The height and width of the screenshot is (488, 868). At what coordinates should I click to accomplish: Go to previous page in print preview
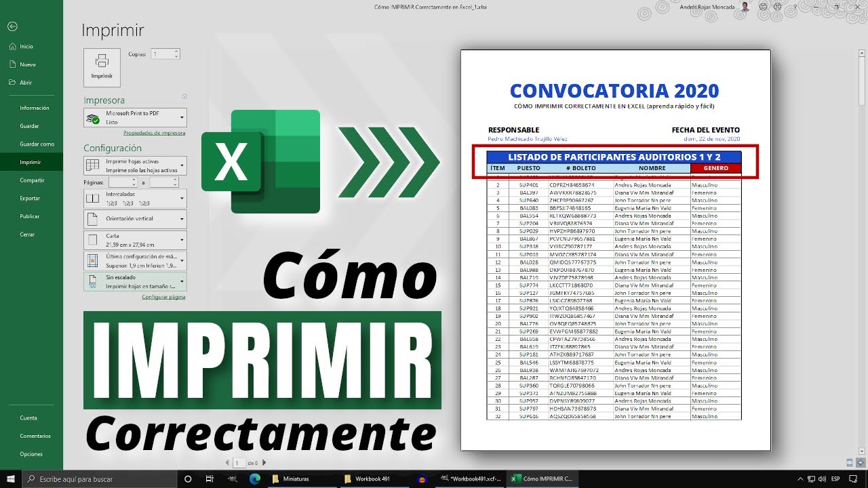pos(227,462)
